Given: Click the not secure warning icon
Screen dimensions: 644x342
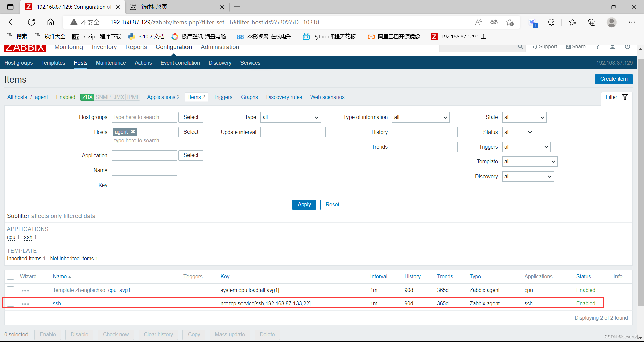Looking at the screenshot, I should 74,22.
